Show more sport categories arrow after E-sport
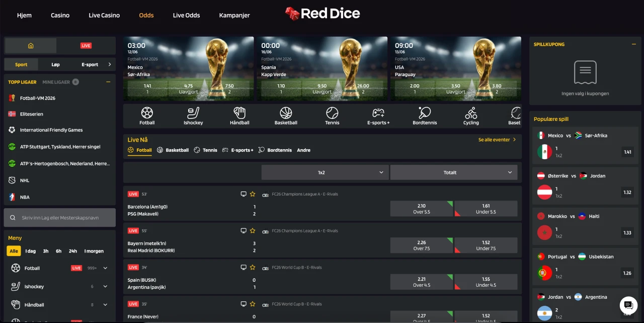This screenshot has height=323, width=644. [110, 64]
